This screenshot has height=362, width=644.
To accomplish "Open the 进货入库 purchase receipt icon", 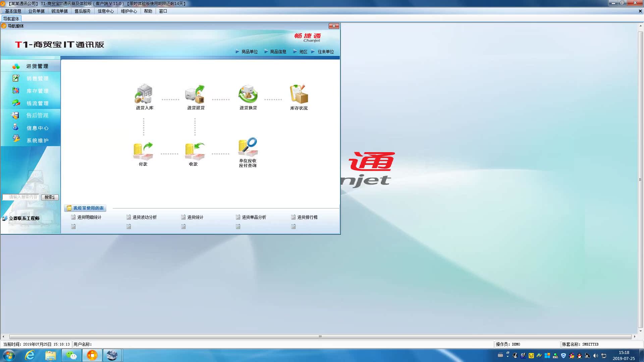I will point(144,97).
